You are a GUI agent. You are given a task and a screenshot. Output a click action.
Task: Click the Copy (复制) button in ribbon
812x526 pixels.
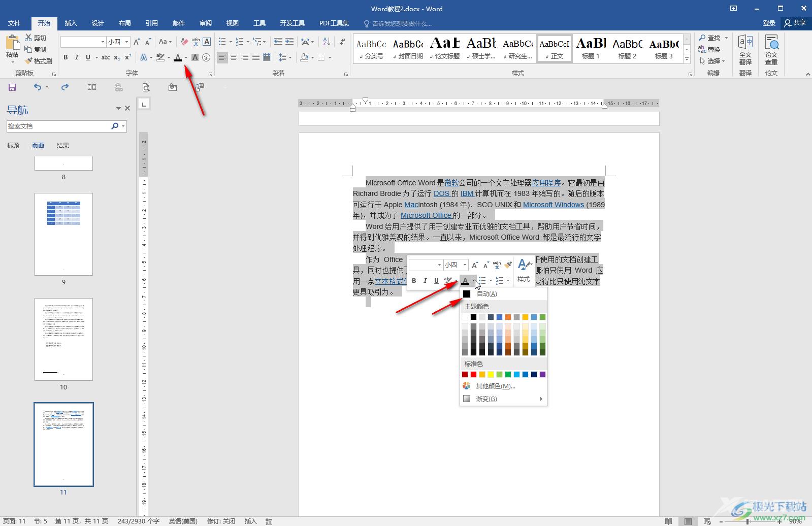tap(36, 49)
